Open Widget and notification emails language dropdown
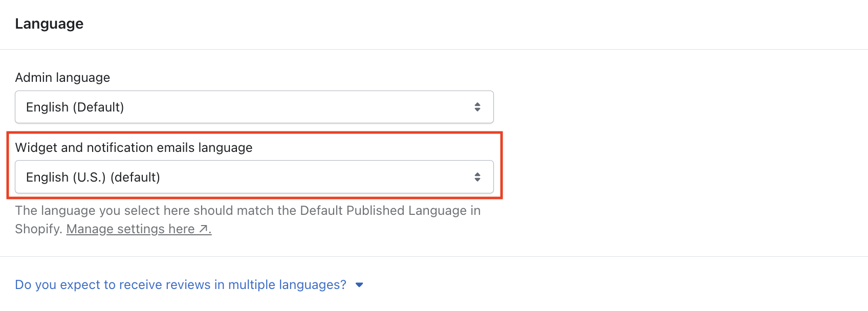The width and height of the screenshot is (868, 311). click(254, 177)
